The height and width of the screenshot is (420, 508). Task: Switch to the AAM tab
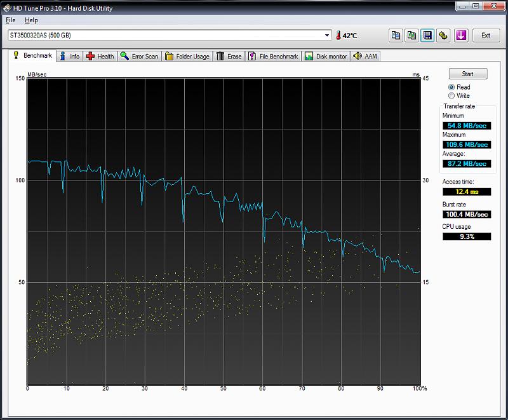pos(365,56)
